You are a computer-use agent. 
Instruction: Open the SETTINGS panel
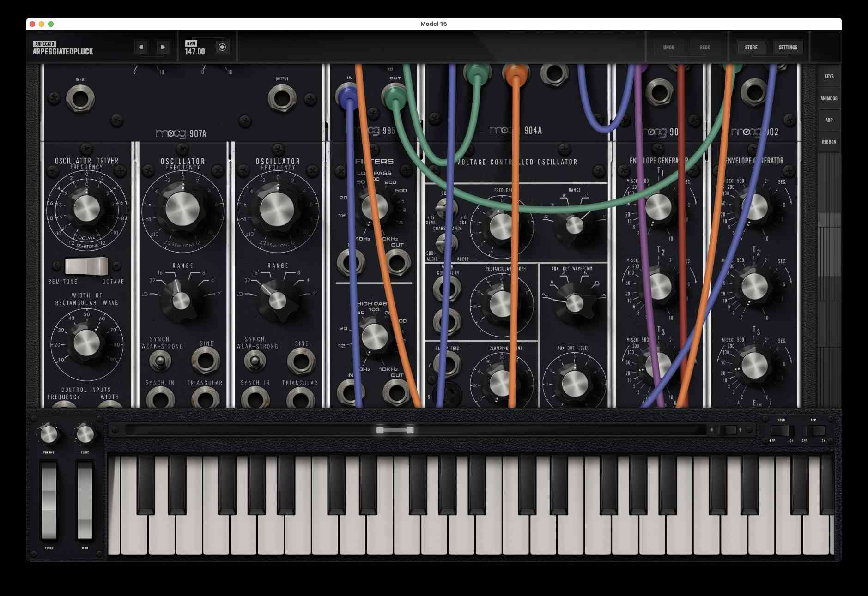click(788, 47)
